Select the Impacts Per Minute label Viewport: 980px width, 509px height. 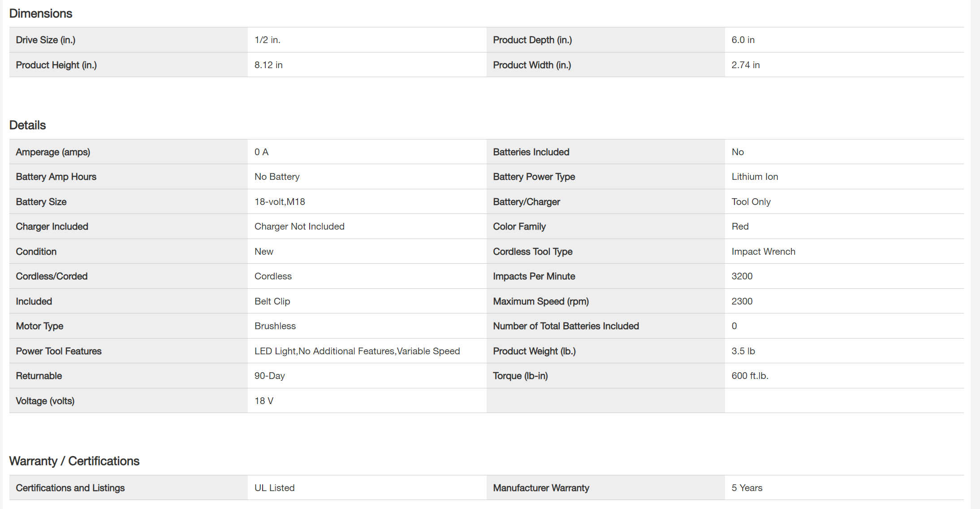[x=534, y=276]
